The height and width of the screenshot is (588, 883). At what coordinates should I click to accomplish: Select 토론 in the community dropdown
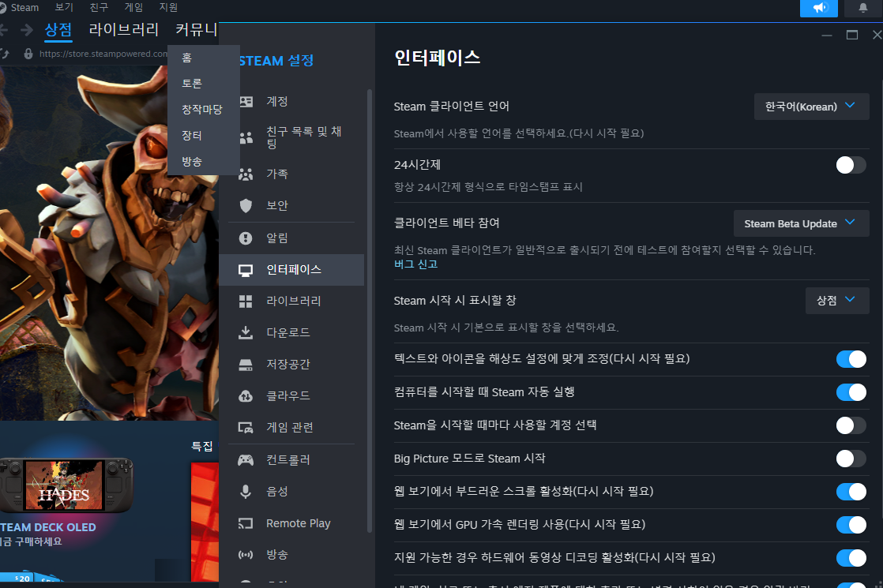point(203,84)
